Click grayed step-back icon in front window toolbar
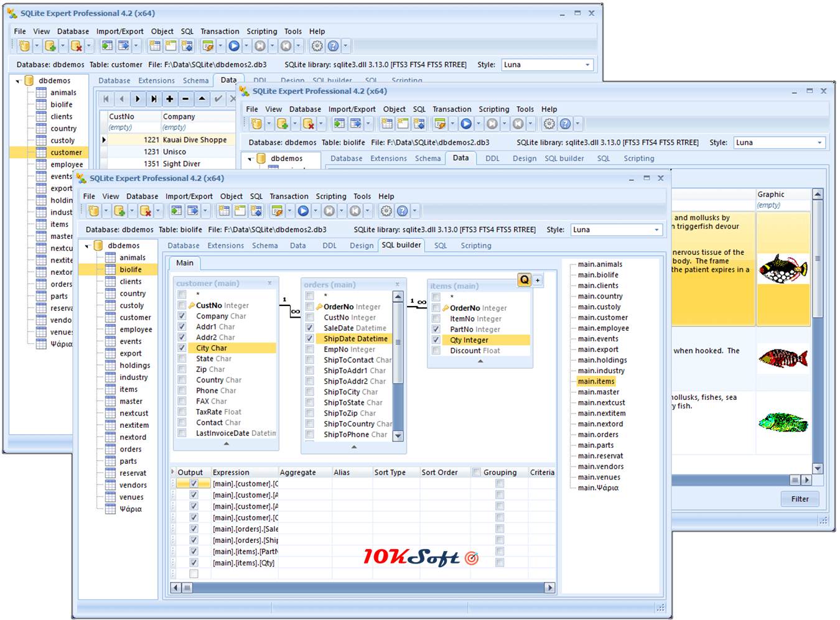The height and width of the screenshot is (620, 840). (x=355, y=211)
